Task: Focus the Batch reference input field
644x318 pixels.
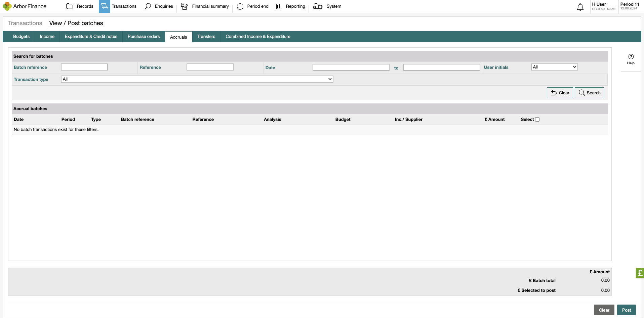Action: [x=84, y=67]
